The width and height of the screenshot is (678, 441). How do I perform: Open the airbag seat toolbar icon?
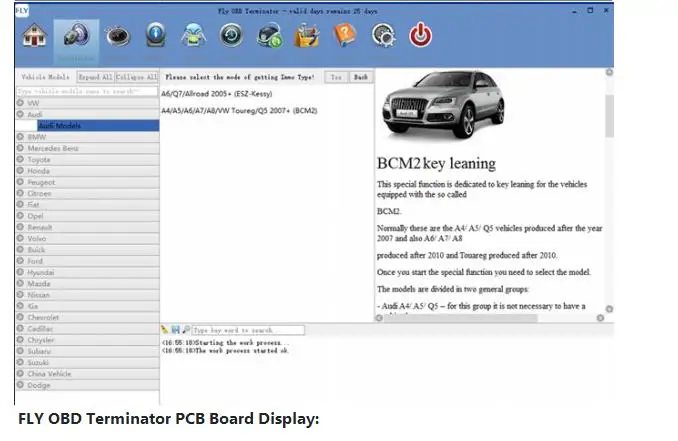(x=193, y=35)
